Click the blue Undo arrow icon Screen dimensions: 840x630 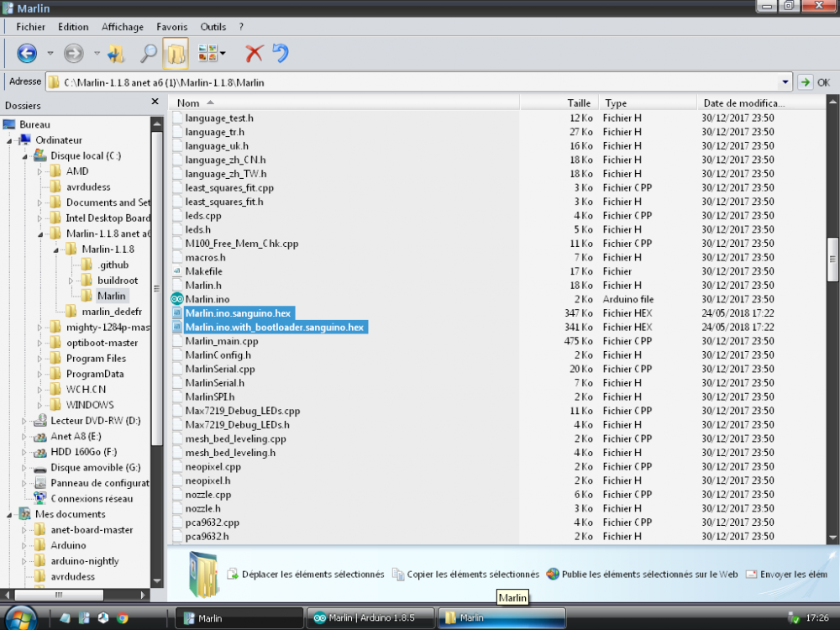pos(281,53)
